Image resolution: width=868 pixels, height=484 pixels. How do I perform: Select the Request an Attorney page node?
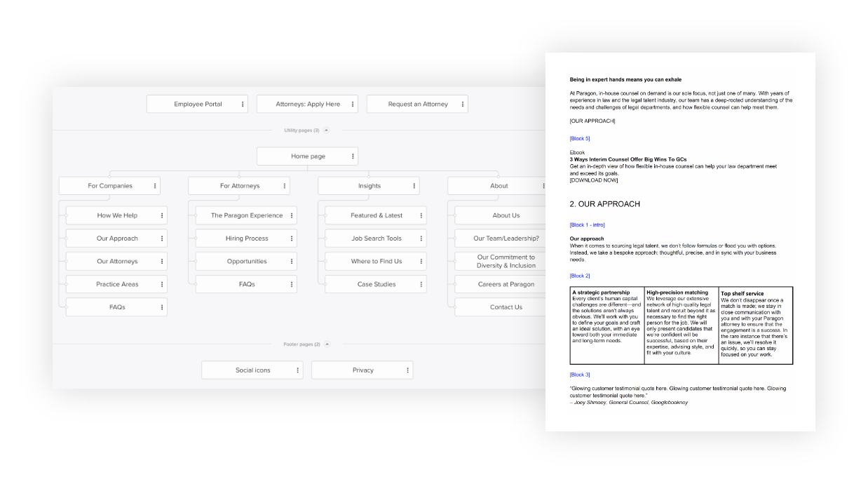[417, 105]
